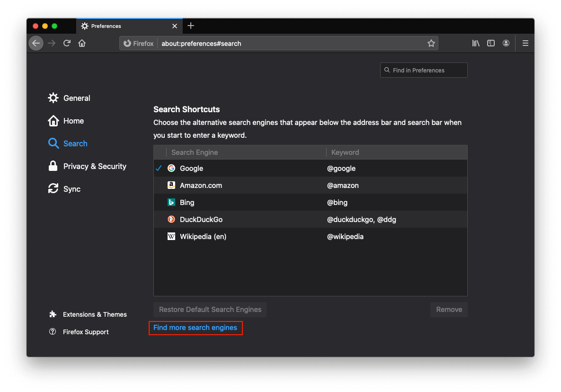Toggle the checkmark next to Google
The width and height of the screenshot is (561, 392).
pyautogui.click(x=159, y=168)
